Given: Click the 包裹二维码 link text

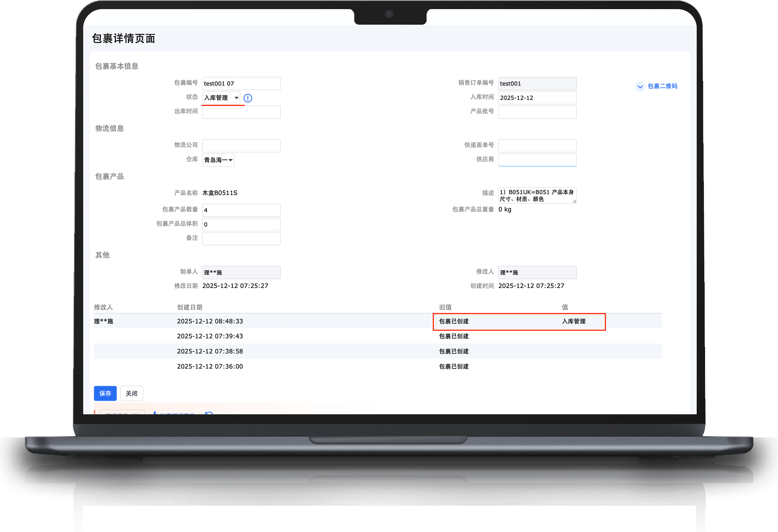Looking at the screenshot, I should point(662,86).
